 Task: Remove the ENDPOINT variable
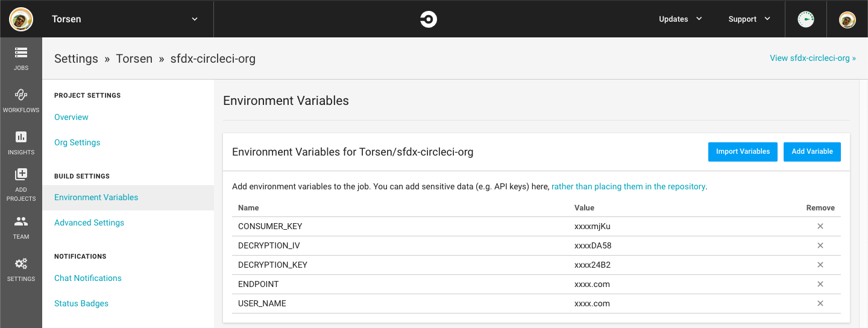(x=820, y=285)
